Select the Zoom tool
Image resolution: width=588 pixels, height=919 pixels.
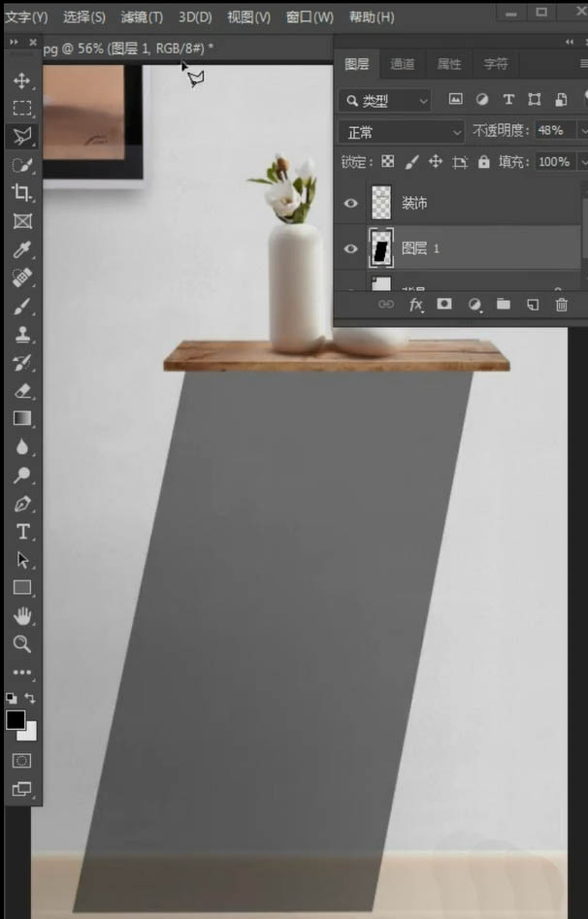[x=21, y=644]
